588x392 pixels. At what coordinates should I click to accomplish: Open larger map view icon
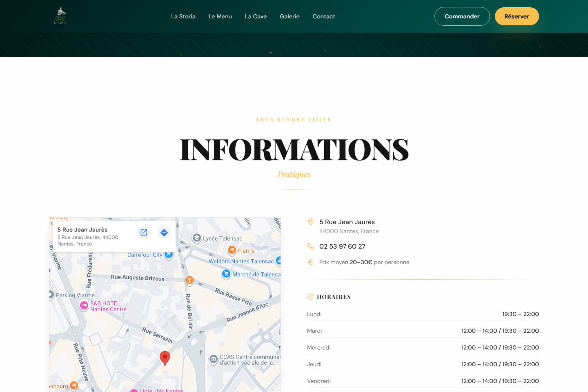click(144, 232)
